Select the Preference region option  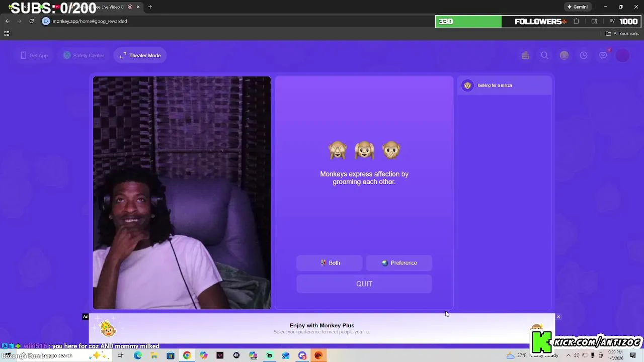coord(399,263)
